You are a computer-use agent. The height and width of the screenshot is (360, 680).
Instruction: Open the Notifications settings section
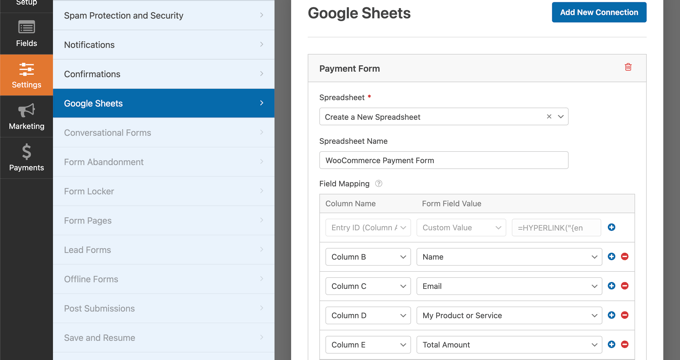(x=163, y=45)
